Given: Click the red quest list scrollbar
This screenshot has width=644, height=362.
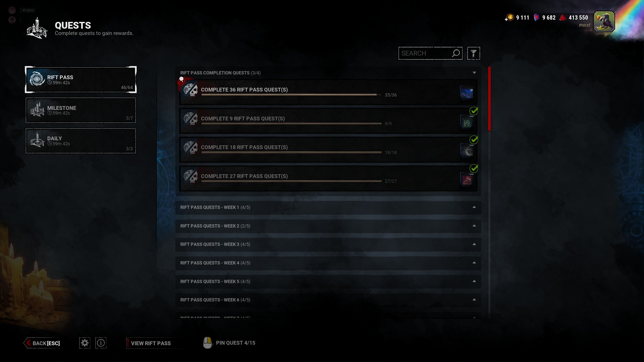Looking at the screenshot, I should (x=489, y=99).
